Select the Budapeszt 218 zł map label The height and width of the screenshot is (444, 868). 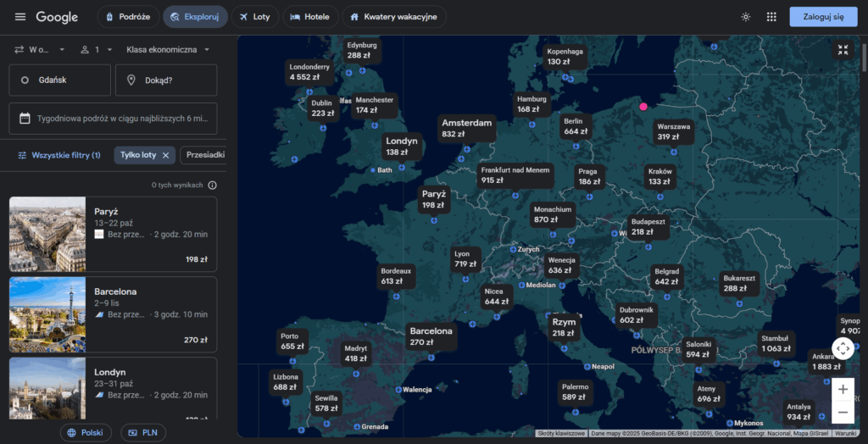(650, 226)
